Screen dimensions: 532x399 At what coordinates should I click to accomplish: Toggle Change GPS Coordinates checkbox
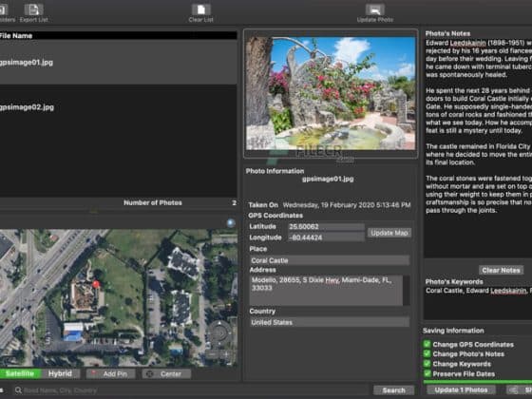click(x=427, y=344)
